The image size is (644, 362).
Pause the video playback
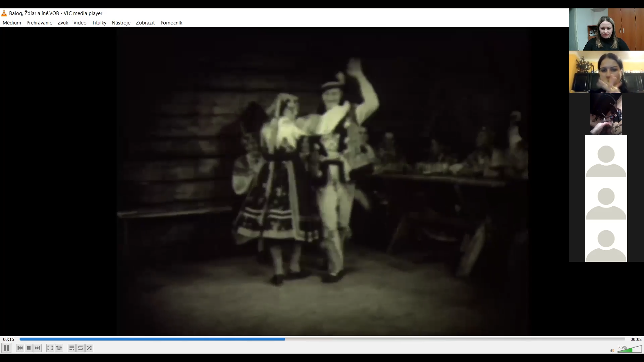point(6,348)
